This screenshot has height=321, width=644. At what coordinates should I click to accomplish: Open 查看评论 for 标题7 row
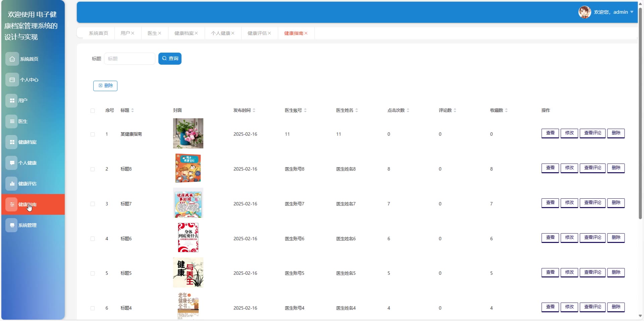[593, 203]
